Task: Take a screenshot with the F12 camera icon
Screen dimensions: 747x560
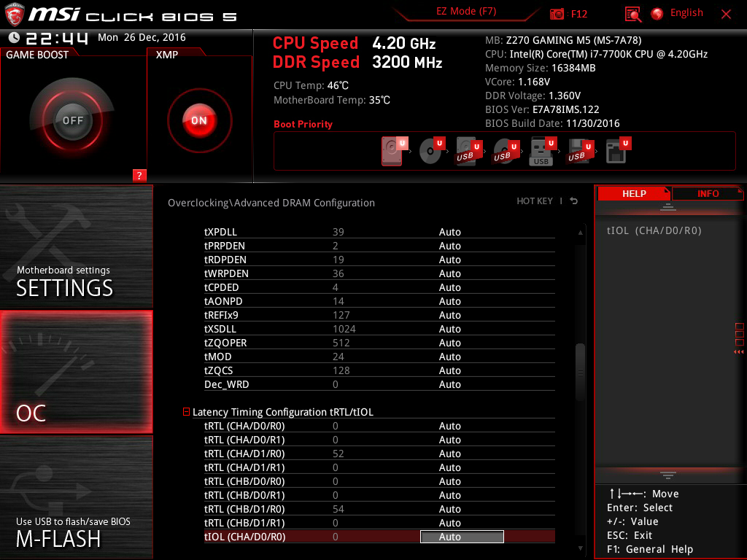Action: coord(557,14)
